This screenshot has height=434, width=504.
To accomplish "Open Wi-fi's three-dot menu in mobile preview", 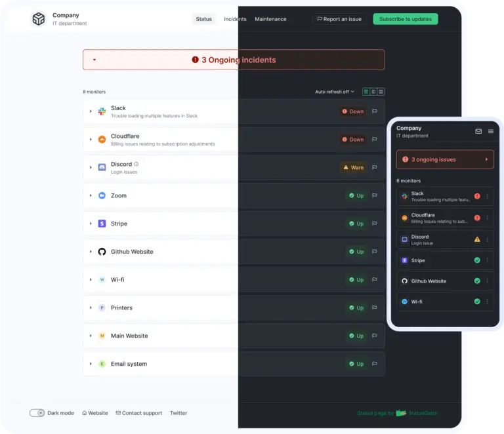I will (x=488, y=302).
